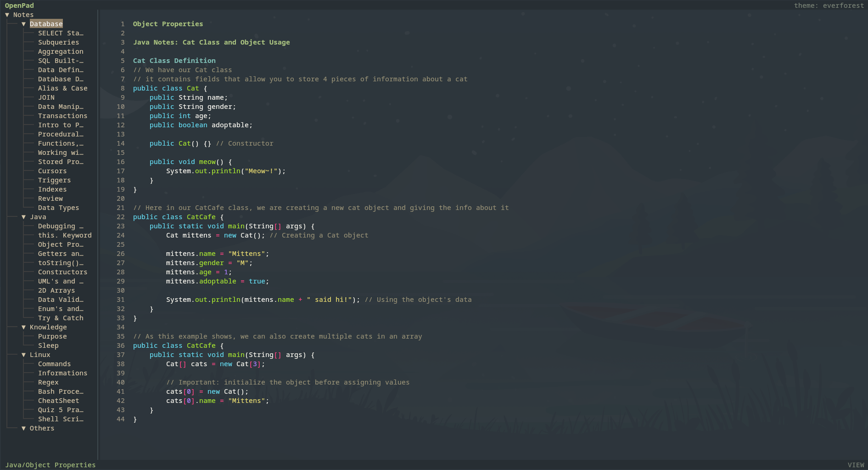Open the Quiz 5 Pra… note
The image size is (868, 470).
click(x=61, y=410)
